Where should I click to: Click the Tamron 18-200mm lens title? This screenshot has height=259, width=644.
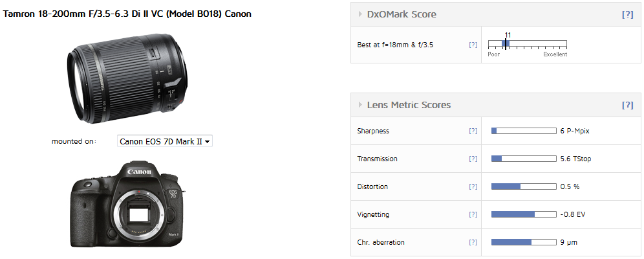click(127, 14)
